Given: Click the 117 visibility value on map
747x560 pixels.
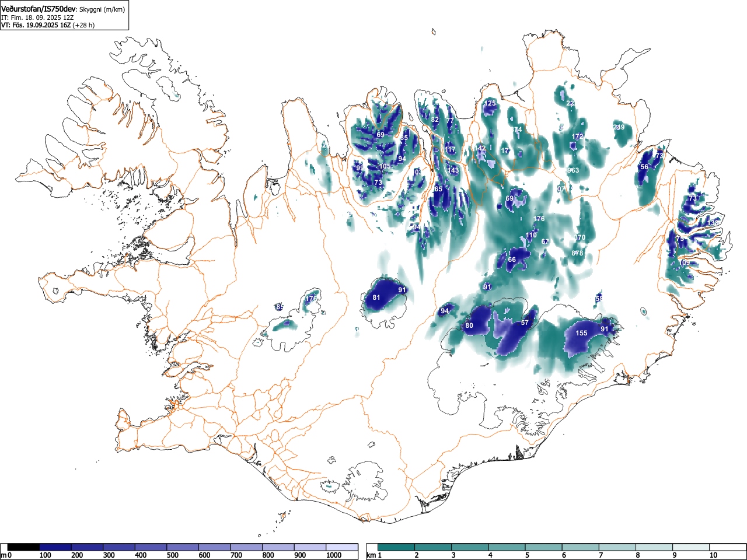Looking at the screenshot, I should pyautogui.click(x=450, y=150).
